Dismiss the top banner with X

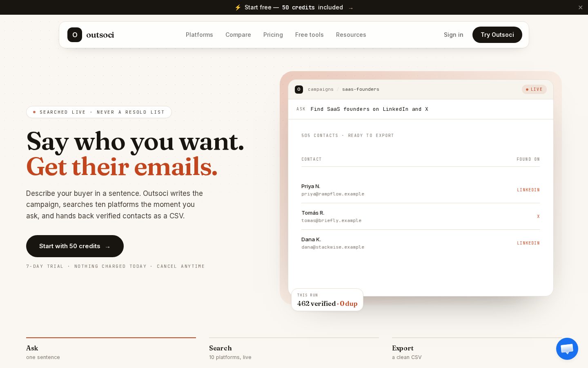(580, 7)
